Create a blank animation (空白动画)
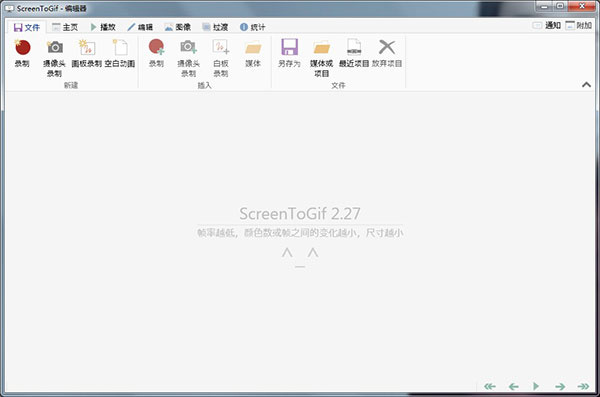 click(x=120, y=54)
